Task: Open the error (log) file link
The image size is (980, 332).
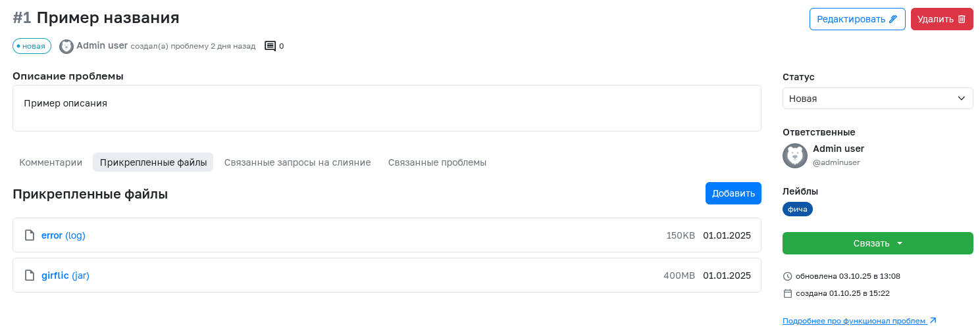Action: pyautogui.click(x=63, y=235)
